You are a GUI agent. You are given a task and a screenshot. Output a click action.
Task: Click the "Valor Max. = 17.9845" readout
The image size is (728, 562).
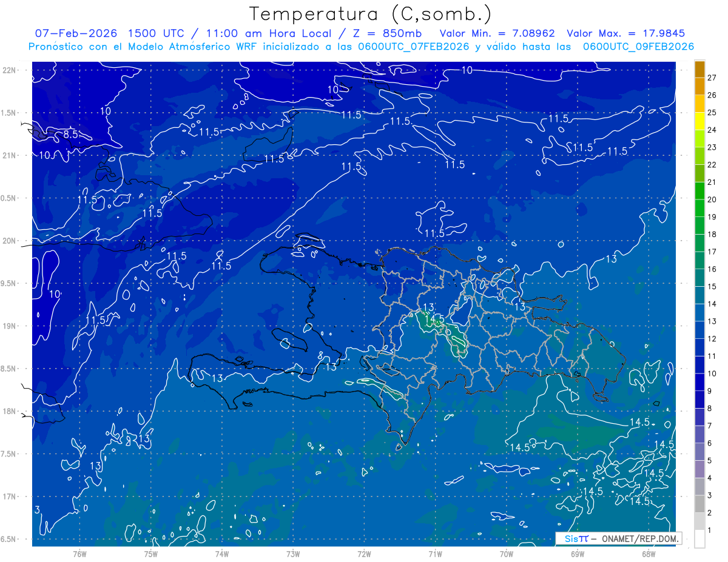pyautogui.click(x=626, y=33)
